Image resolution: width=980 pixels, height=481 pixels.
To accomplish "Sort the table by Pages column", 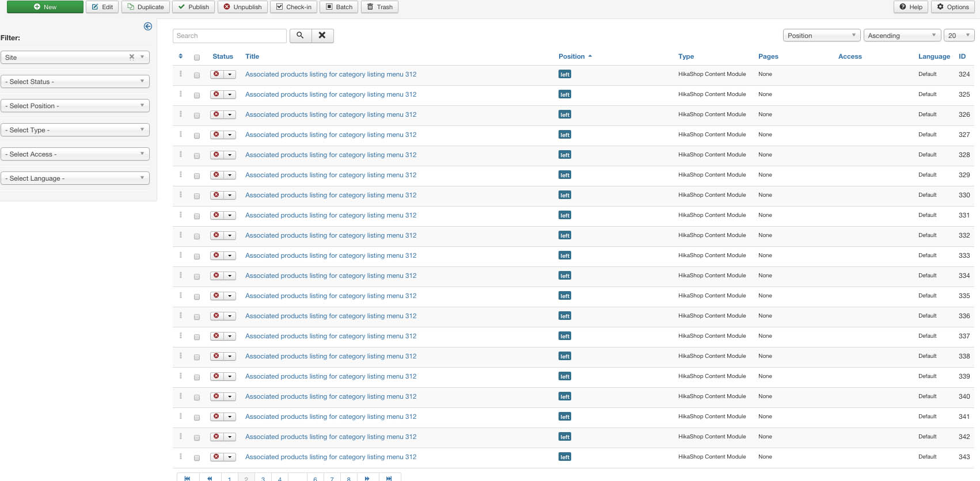I will 768,56.
